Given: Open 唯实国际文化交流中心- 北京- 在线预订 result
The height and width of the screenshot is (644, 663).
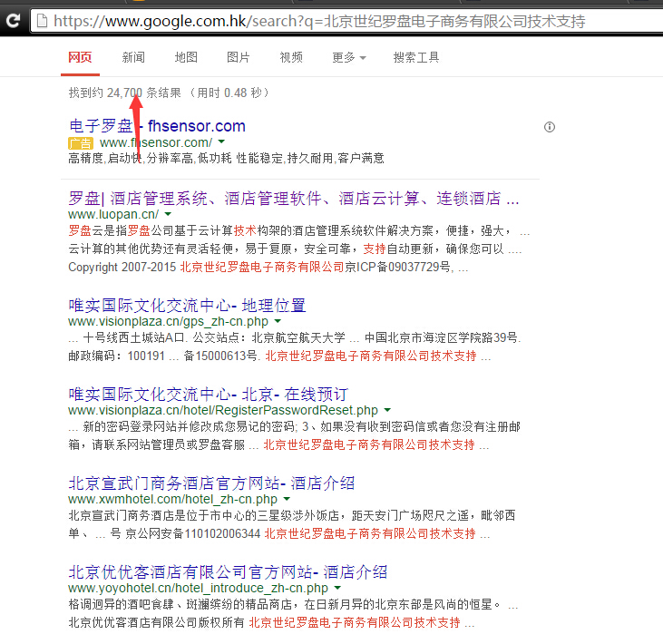Looking at the screenshot, I should (x=208, y=394).
